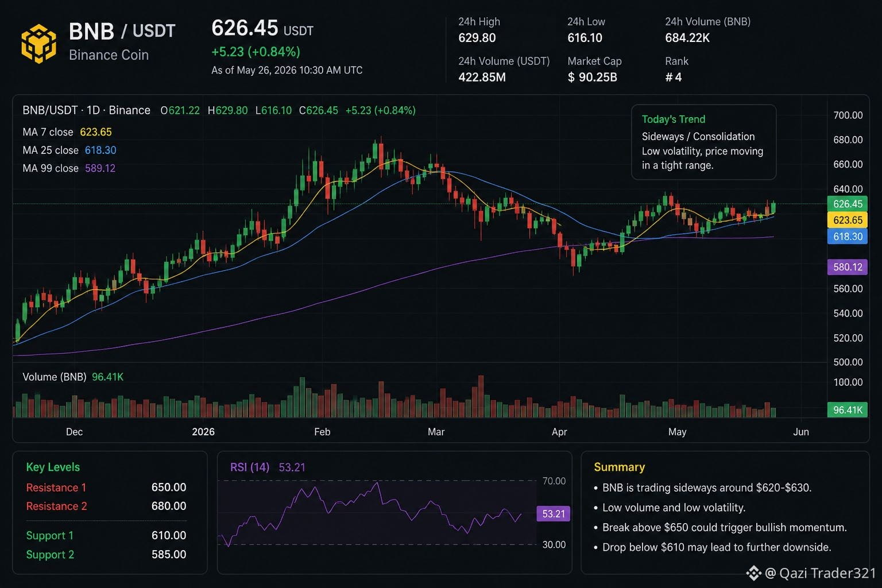Click the Key Levels heading

53,467
